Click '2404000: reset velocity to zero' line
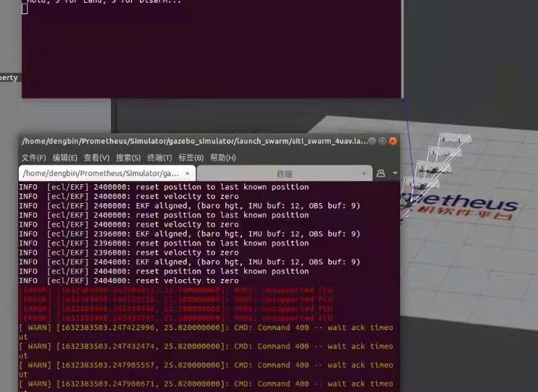This screenshot has height=392, width=538. click(128, 280)
